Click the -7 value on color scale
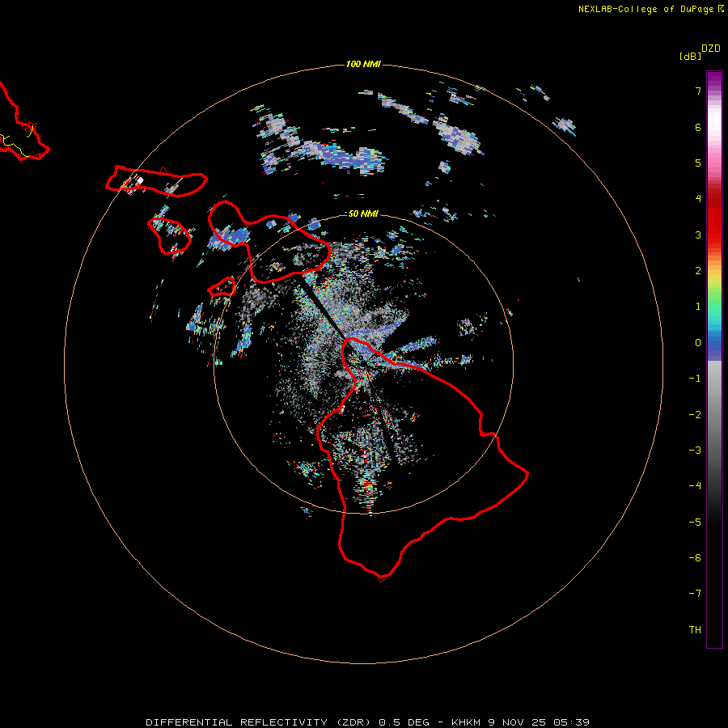The height and width of the screenshot is (728, 728). tap(695, 594)
